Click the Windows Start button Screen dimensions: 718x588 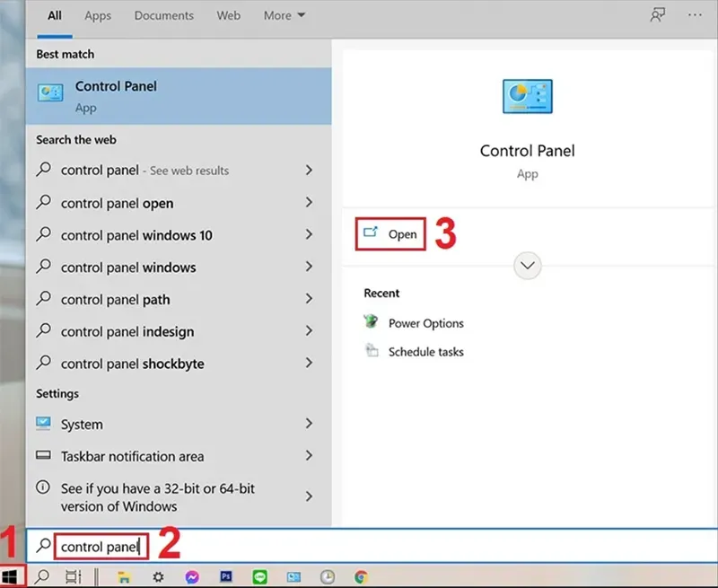[13, 576]
